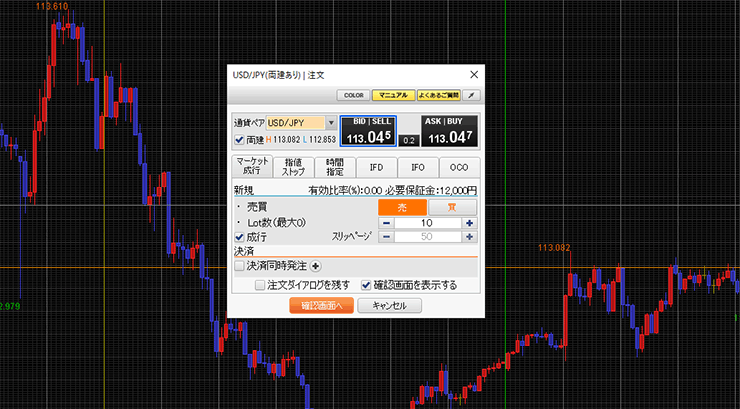This screenshot has width=740, height=409.
Task: Open the IFD order tab
Action: pos(376,167)
